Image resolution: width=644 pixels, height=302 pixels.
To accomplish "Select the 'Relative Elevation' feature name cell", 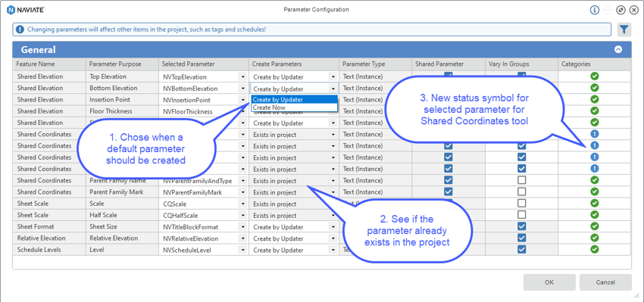I will 49,238.
